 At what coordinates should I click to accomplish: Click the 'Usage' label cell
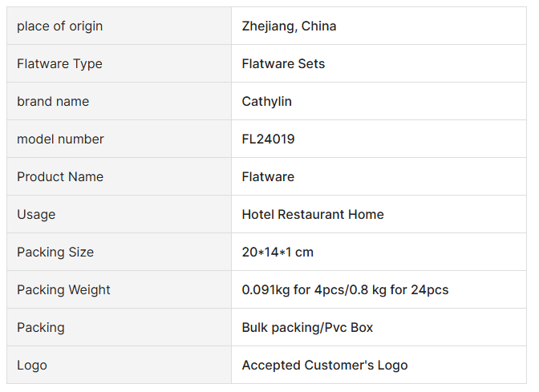pos(36,215)
